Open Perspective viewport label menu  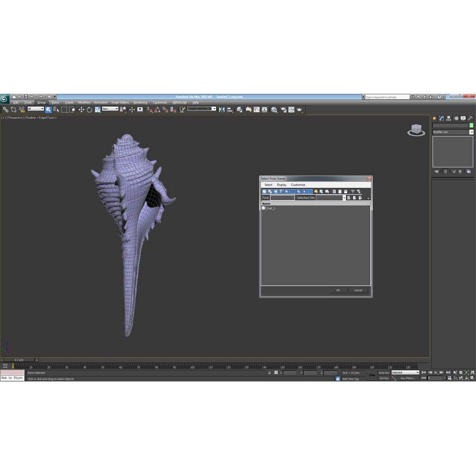[15, 118]
